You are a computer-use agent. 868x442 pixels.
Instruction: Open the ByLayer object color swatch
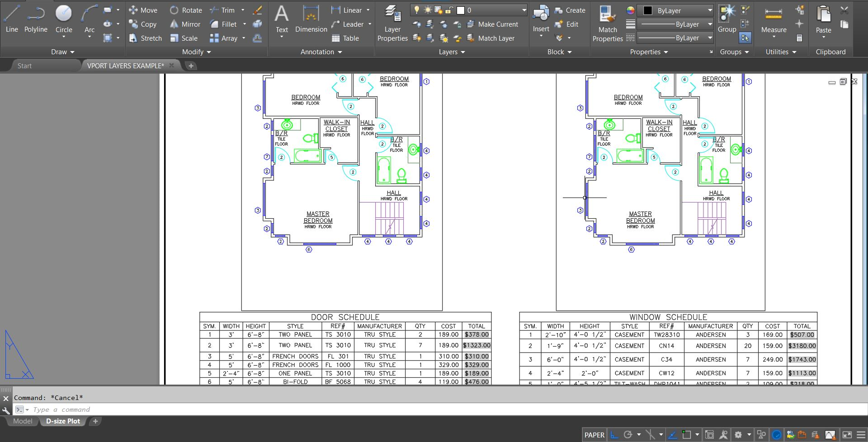(648, 10)
